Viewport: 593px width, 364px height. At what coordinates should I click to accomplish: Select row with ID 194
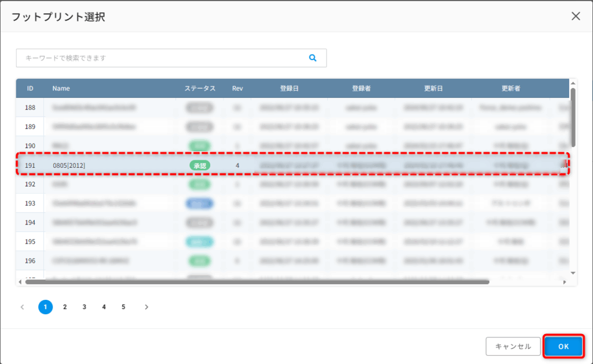(x=292, y=222)
